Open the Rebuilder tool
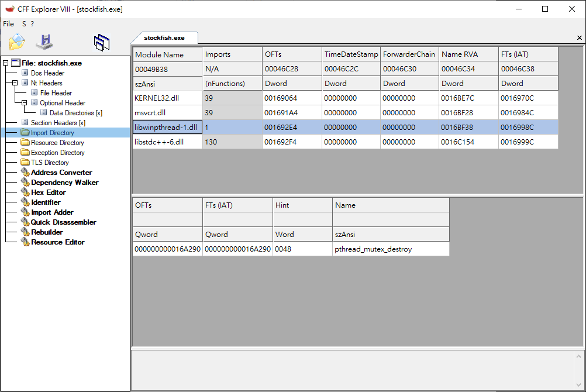Image resolution: width=586 pixels, height=392 pixels. [47, 232]
